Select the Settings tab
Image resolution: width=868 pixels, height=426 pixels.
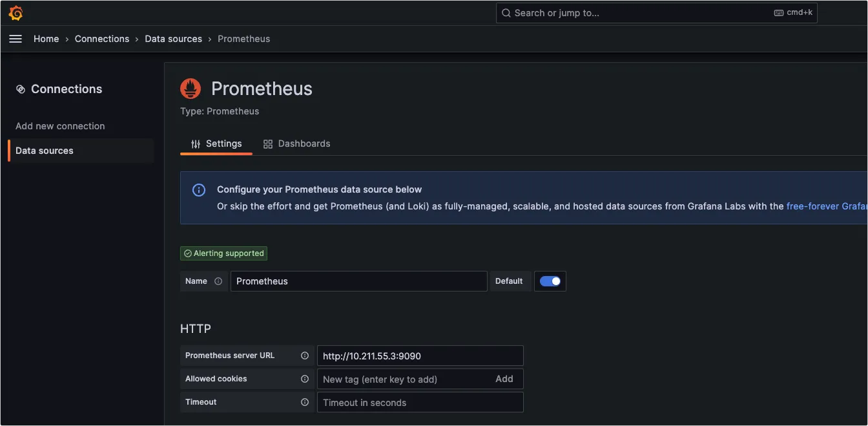click(216, 144)
